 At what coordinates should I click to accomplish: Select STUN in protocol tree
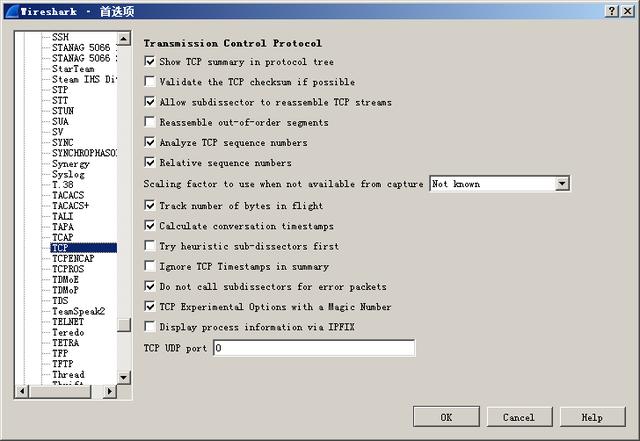(63, 111)
